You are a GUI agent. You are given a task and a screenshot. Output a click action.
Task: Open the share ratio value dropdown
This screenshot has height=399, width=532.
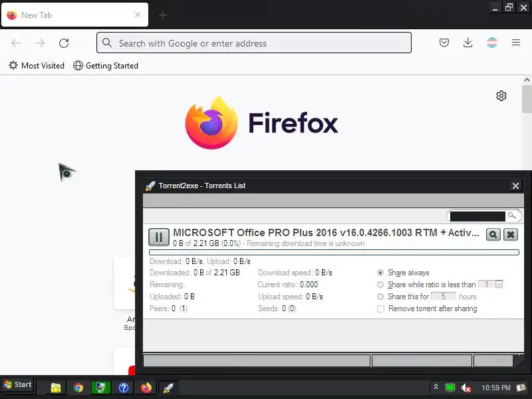(x=499, y=285)
